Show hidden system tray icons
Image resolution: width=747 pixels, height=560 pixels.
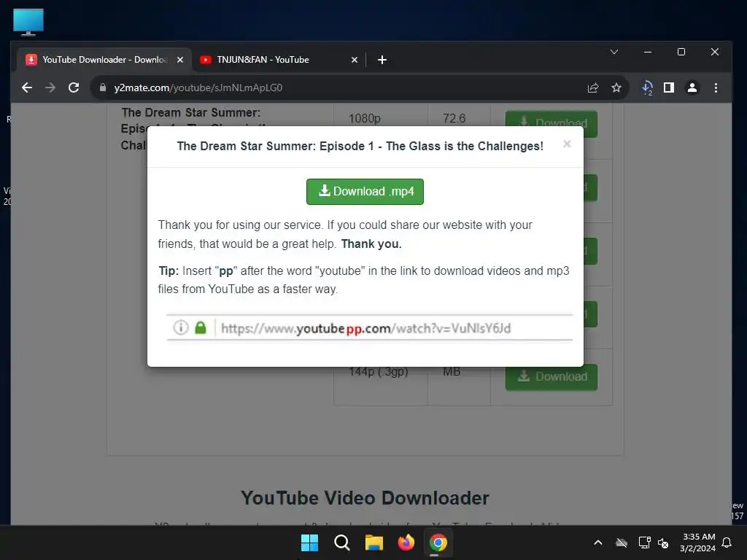598,542
